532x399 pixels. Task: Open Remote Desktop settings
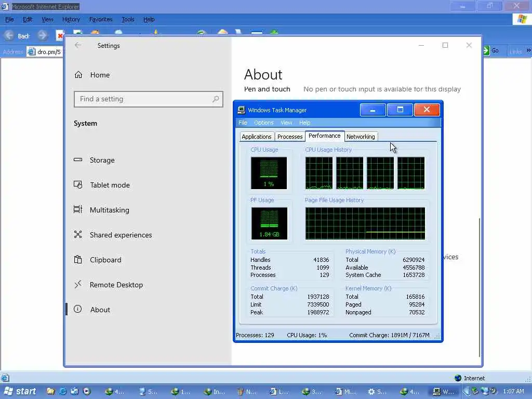click(x=116, y=285)
